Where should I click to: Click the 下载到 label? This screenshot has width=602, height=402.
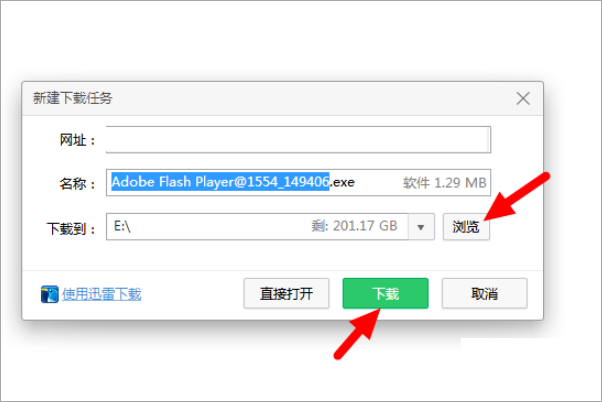coord(71,229)
